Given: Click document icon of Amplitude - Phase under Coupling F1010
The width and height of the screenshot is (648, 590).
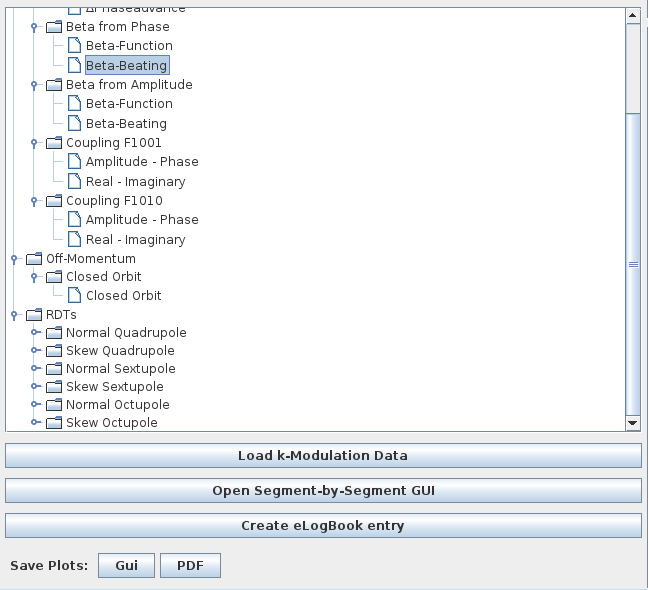Looking at the screenshot, I should (74, 219).
